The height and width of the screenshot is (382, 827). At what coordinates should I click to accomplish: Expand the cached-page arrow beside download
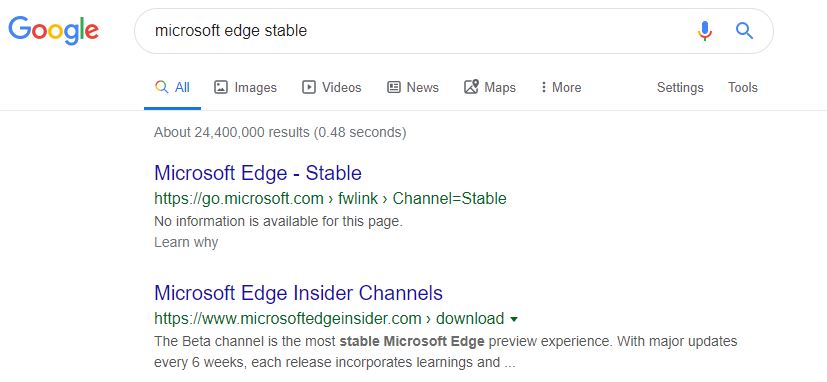pyautogui.click(x=514, y=319)
